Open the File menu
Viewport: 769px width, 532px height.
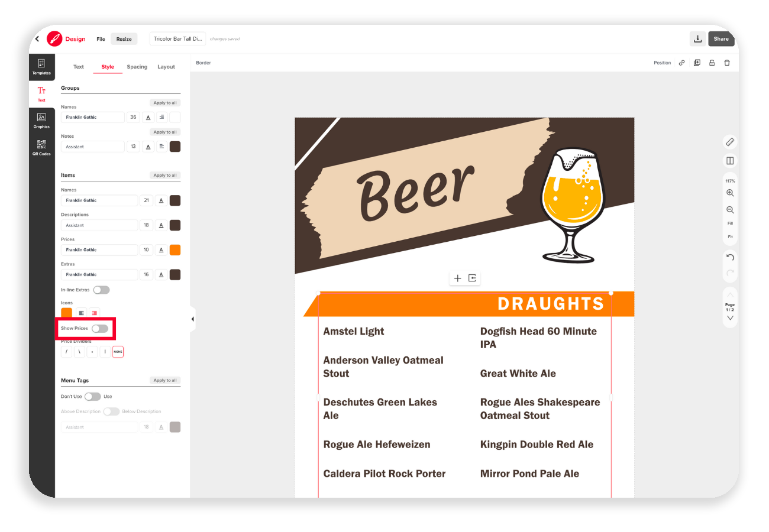(101, 39)
